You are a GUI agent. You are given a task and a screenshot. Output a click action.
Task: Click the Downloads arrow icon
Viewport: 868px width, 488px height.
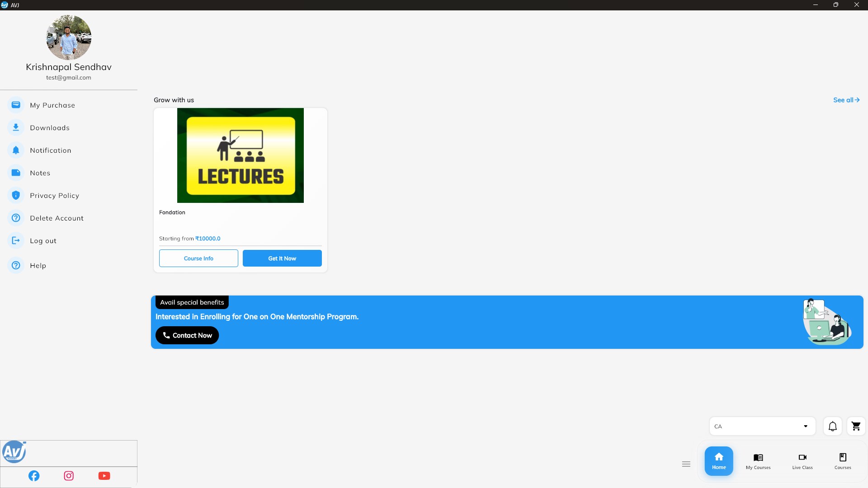coord(16,127)
